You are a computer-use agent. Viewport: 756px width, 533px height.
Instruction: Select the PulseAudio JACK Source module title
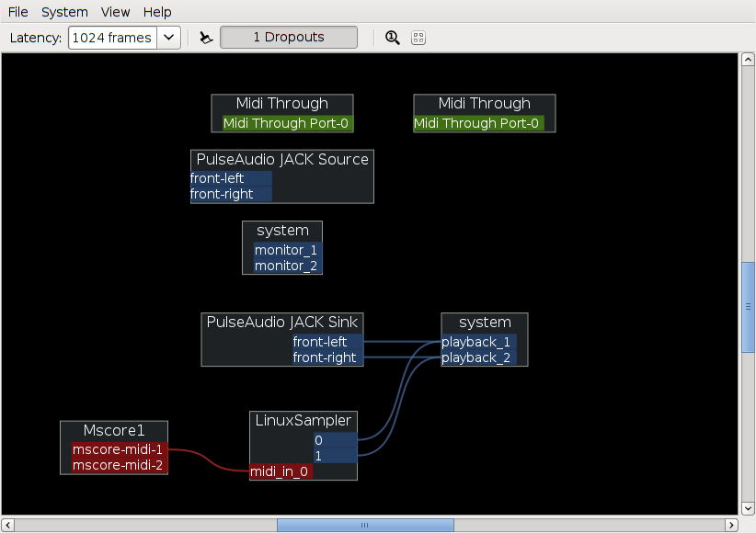tap(282, 160)
